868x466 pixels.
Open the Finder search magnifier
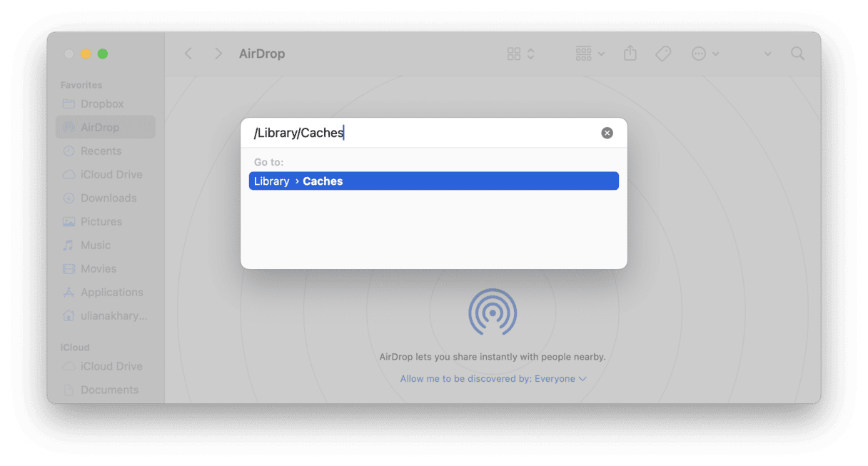point(797,54)
